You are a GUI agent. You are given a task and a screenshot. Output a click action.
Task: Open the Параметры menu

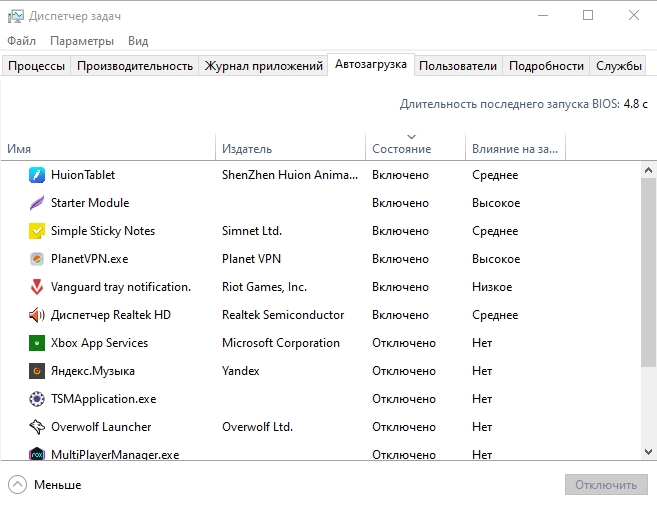click(82, 41)
